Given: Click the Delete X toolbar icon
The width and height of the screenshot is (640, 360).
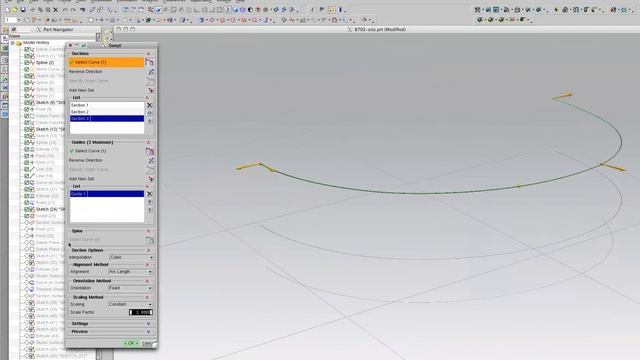Looking at the screenshot, I should point(56,10).
